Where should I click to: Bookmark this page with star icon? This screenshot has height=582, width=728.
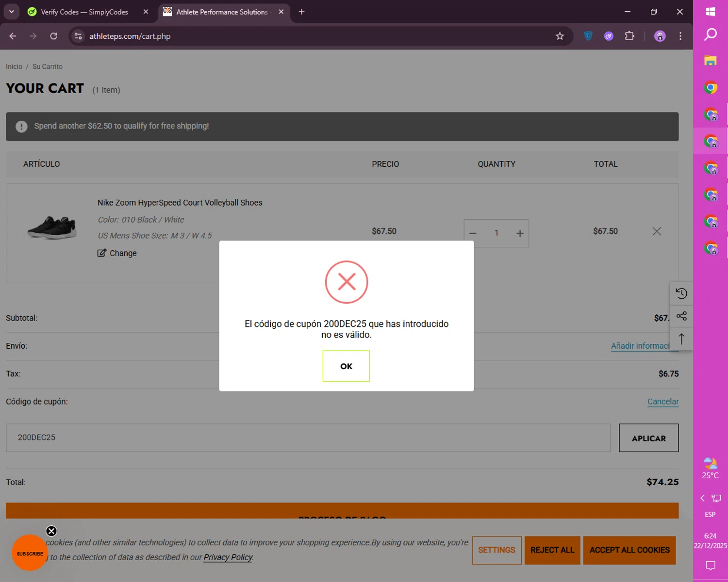point(560,36)
